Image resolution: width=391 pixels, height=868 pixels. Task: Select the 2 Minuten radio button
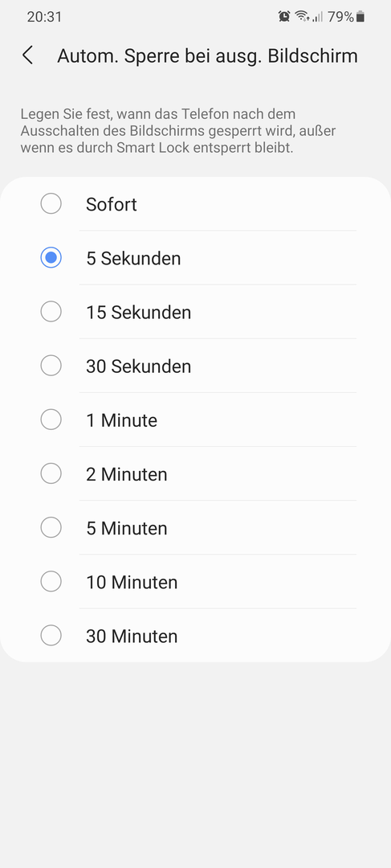tap(51, 474)
